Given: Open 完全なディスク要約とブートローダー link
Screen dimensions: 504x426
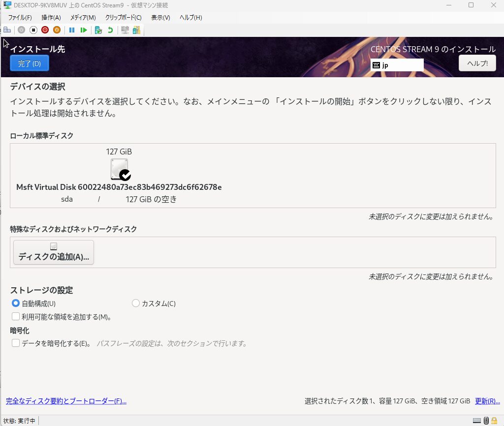Looking at the screenshot, I should click(66, 401).
